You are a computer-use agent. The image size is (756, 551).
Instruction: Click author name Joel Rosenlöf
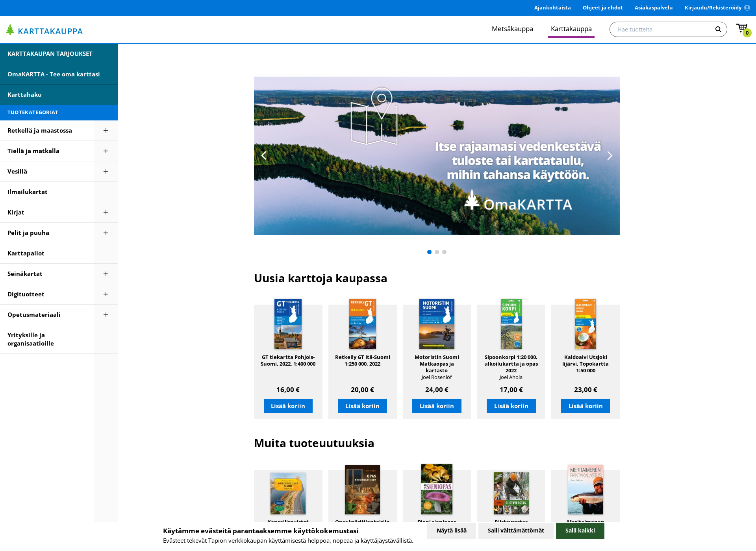pyautogui.click(x=437, y=377)
